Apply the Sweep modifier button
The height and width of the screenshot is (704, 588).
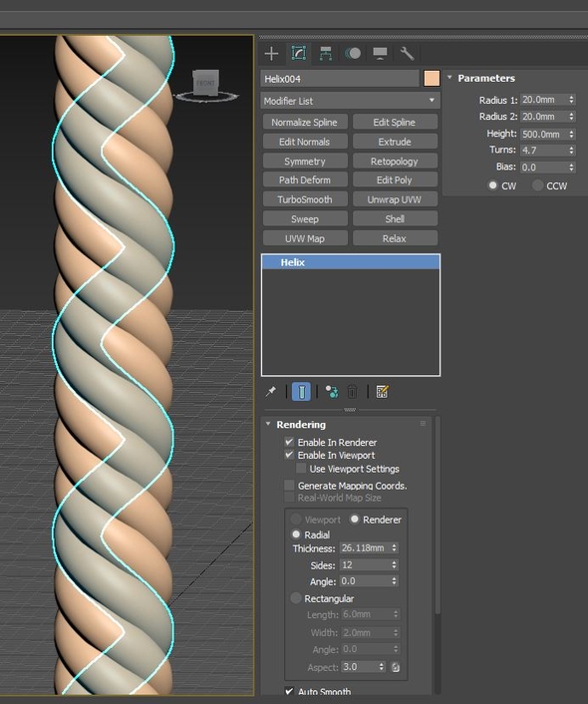305,219
